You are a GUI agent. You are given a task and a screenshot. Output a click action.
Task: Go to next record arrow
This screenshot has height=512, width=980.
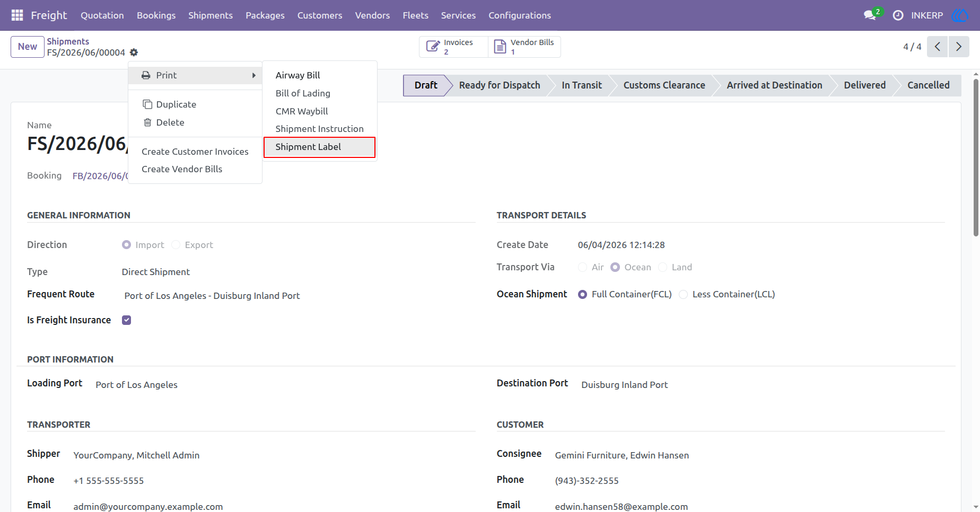[x=959, y=47]
